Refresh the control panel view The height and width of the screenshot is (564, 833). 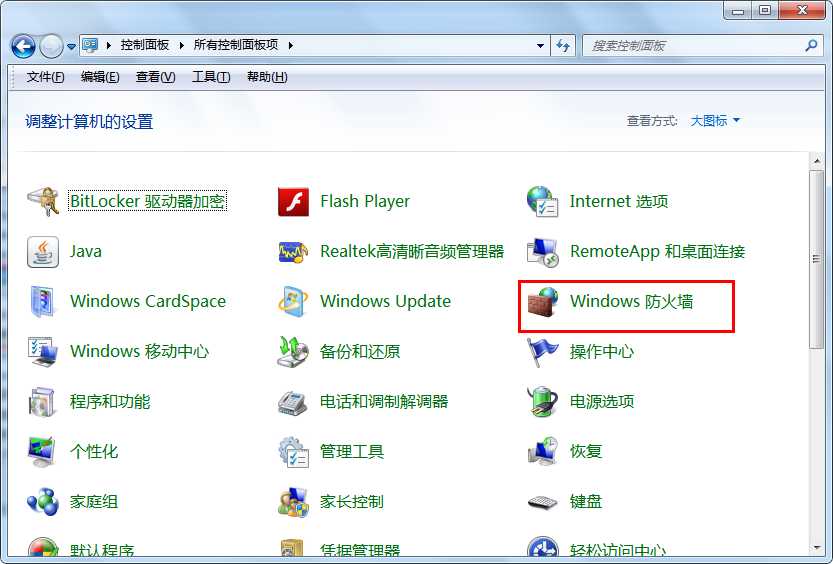point(563,46)
